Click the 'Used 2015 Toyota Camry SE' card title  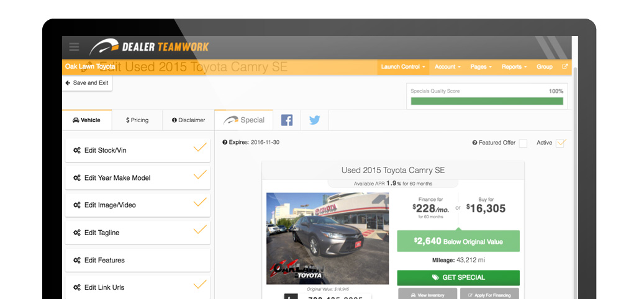(393, 170)
